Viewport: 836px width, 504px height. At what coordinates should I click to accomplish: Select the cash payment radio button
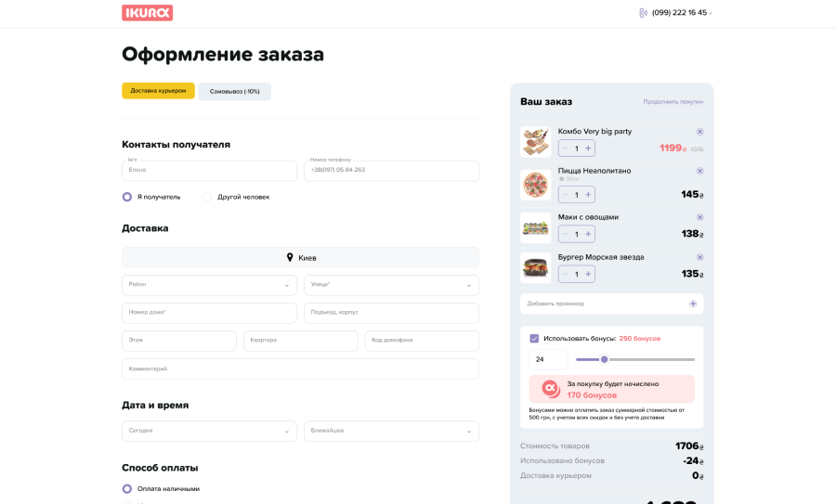point(127,488)
